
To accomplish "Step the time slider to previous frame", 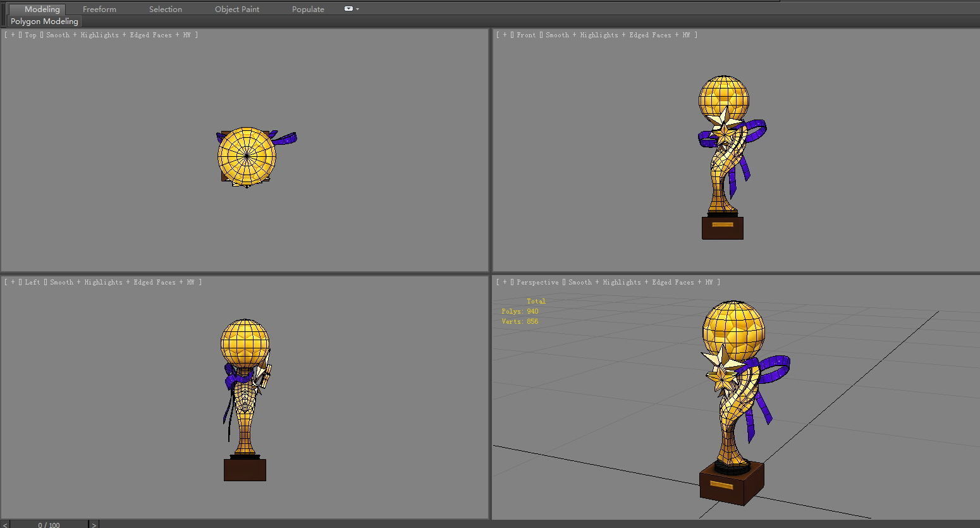I will coord(4,524).
